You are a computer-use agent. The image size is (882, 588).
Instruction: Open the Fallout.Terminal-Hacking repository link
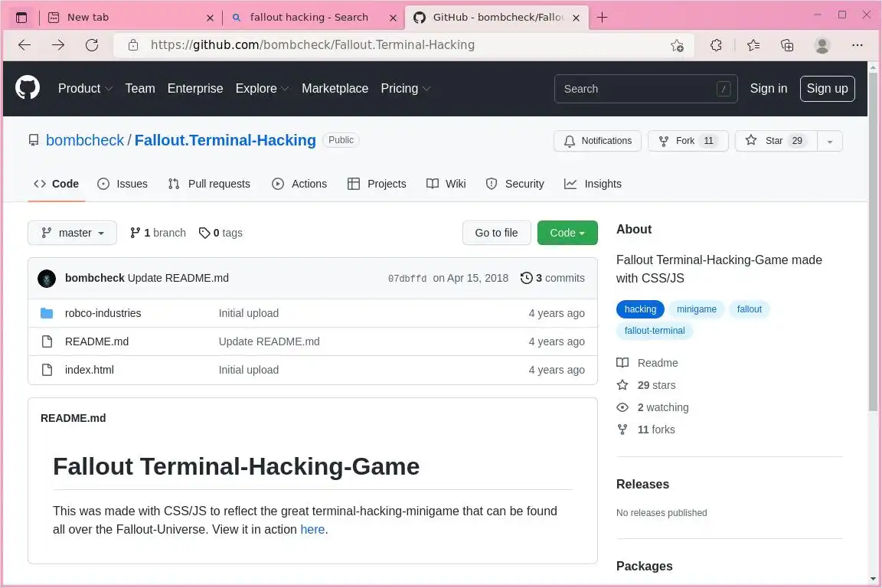(225, 140)
